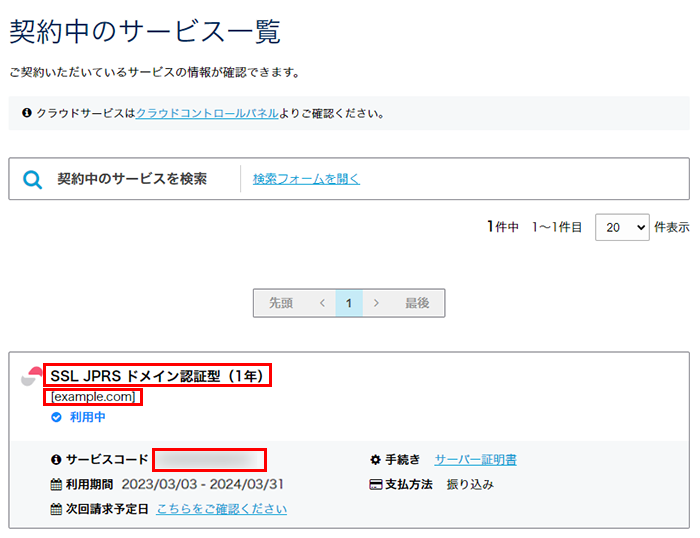Select page 1 in pagination
Screen dimensions: 700x538
[349, 303]
